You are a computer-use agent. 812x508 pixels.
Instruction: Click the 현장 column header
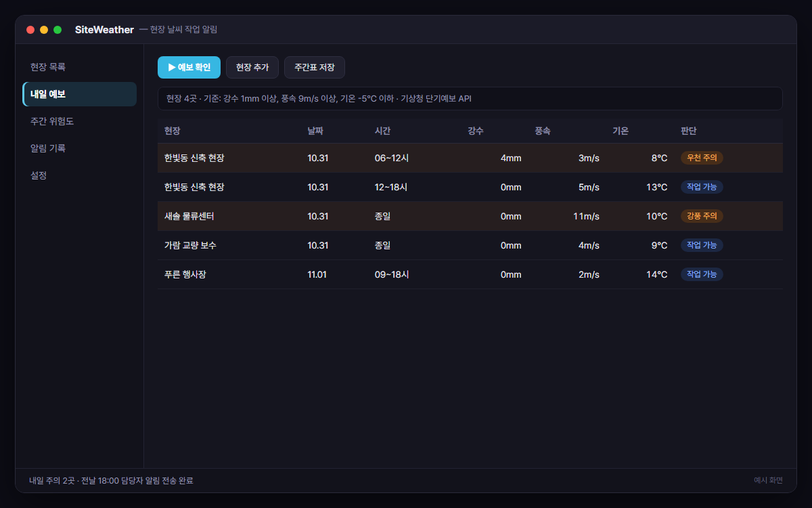173,131
